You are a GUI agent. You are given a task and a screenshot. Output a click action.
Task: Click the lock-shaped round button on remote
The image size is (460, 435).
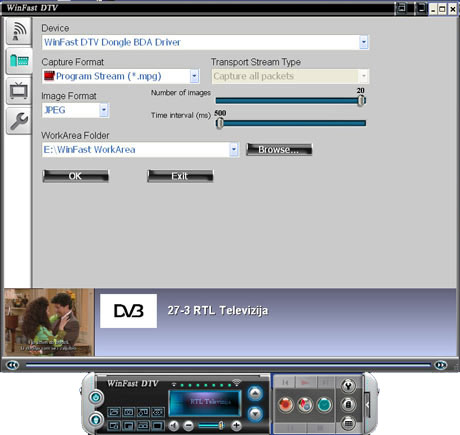(348, 405)
